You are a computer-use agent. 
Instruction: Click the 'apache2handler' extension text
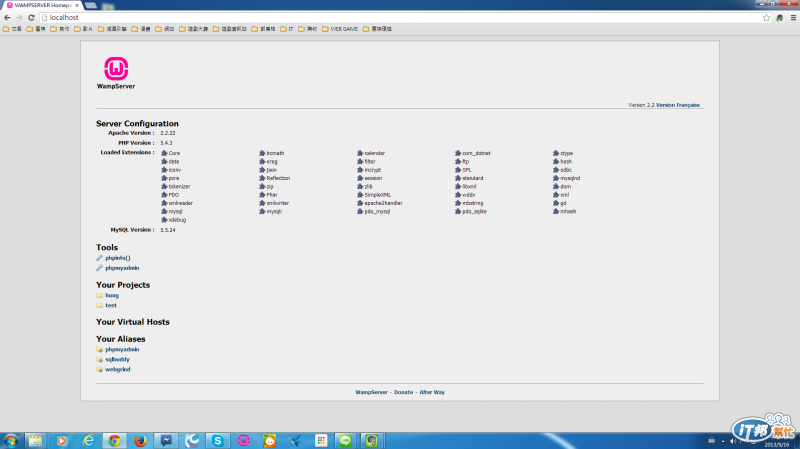383,203
